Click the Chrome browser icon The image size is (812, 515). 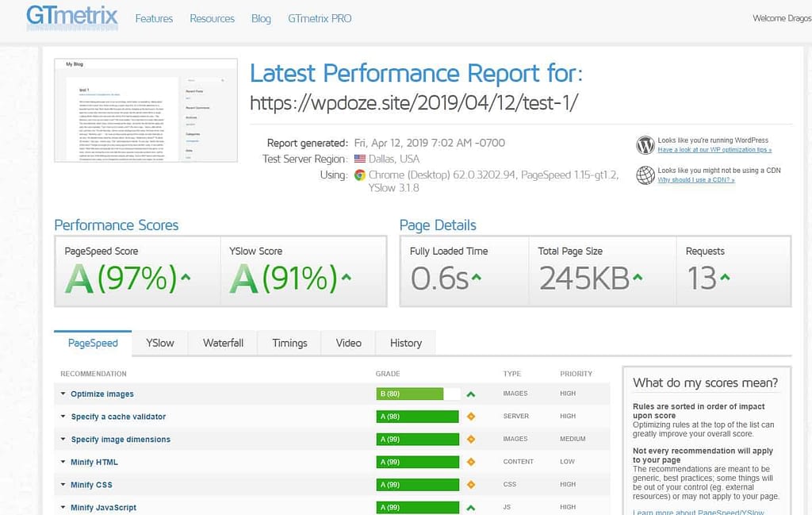tap(359, 175)
